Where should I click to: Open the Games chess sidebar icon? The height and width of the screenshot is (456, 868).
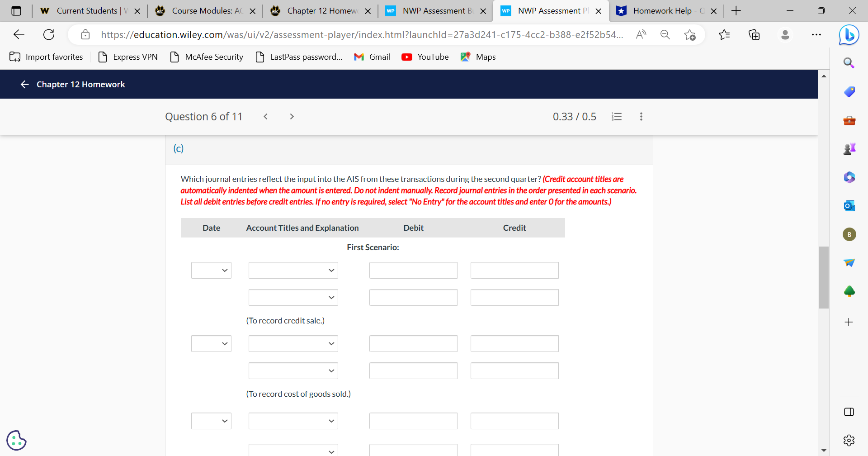[849, 149]
